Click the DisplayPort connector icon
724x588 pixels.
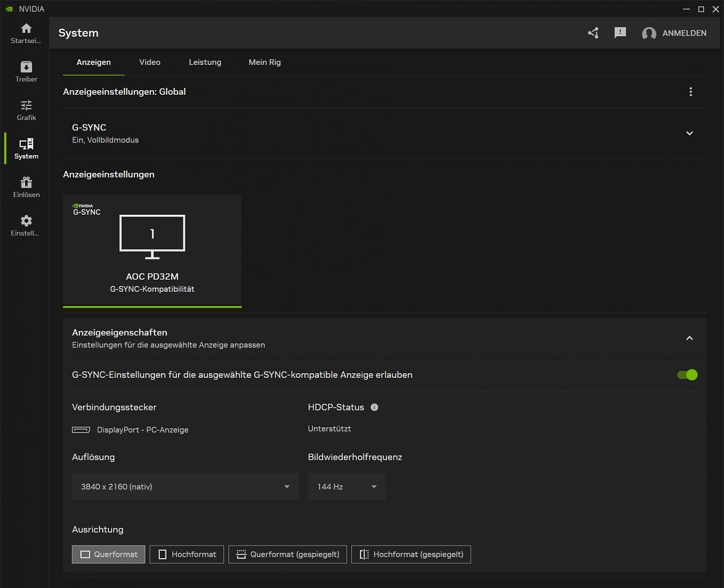click(x=81, y=430)
